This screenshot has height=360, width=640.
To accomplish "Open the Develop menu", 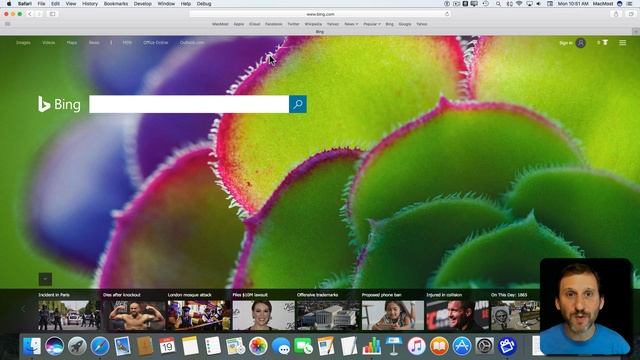I will pos(142,4).
